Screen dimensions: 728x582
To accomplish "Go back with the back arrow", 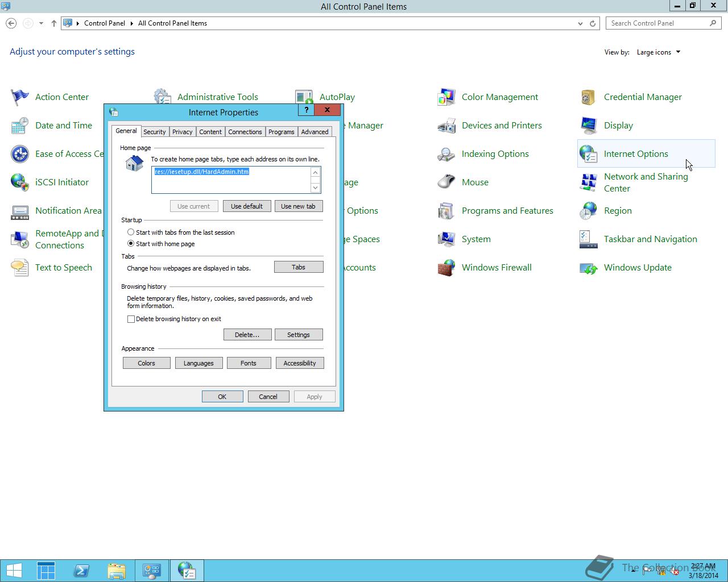I will [11, 23].
